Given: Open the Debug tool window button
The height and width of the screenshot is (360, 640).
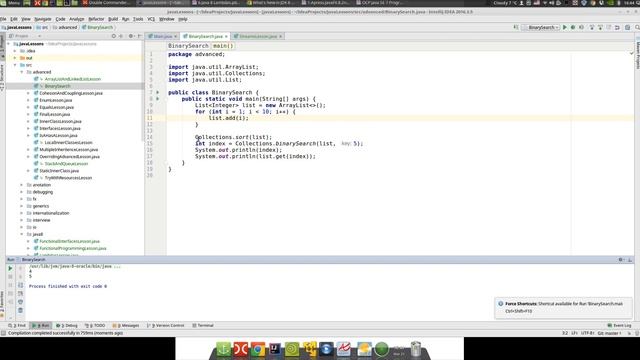Looking at the screenshot, I should [67, 326].
